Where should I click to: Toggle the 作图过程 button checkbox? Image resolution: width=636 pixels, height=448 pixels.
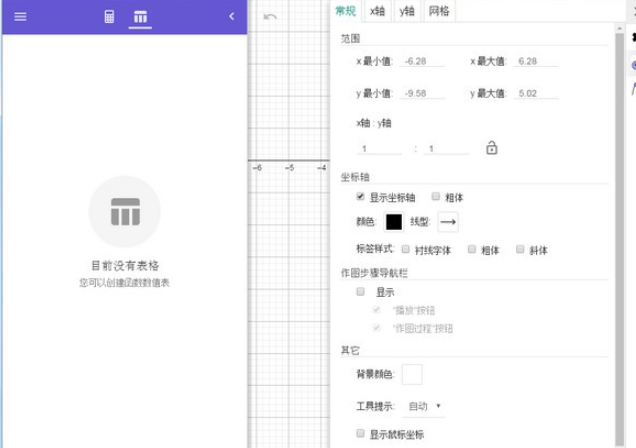376,328
